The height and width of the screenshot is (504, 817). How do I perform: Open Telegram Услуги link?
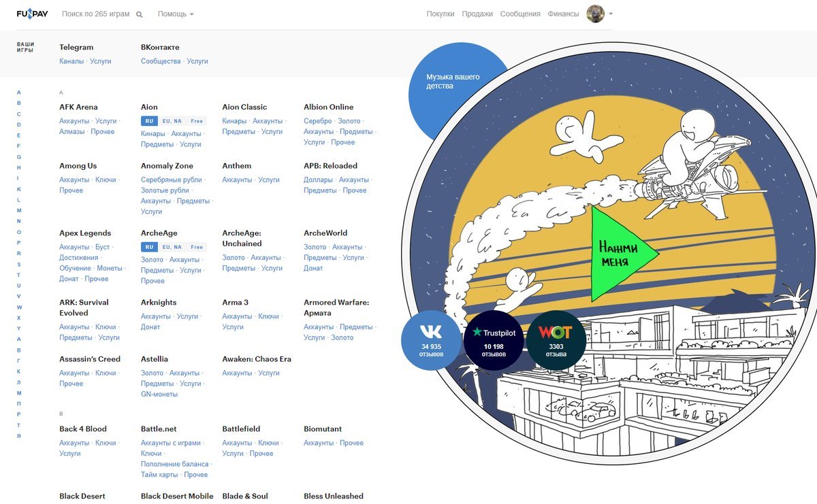[x=100, y=61]
